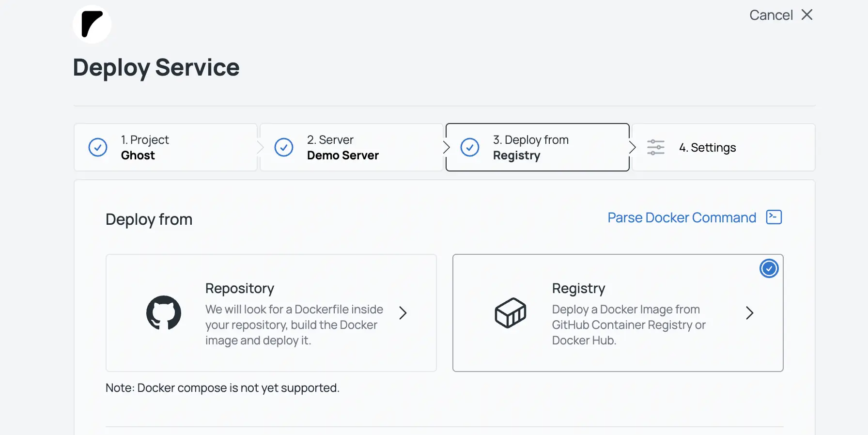Click the Settings sliders icon
868x435 pixels.
coord(655,147)
